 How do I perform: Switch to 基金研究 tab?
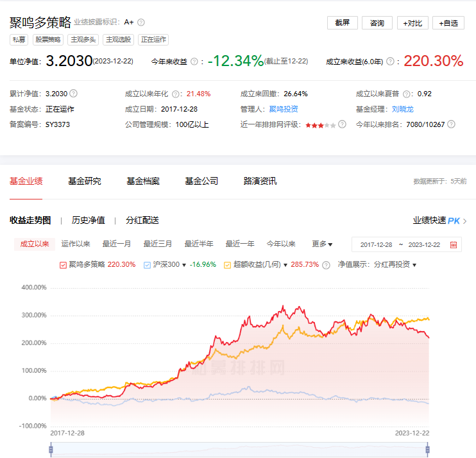pyautogui.click(x=85, y=181)
